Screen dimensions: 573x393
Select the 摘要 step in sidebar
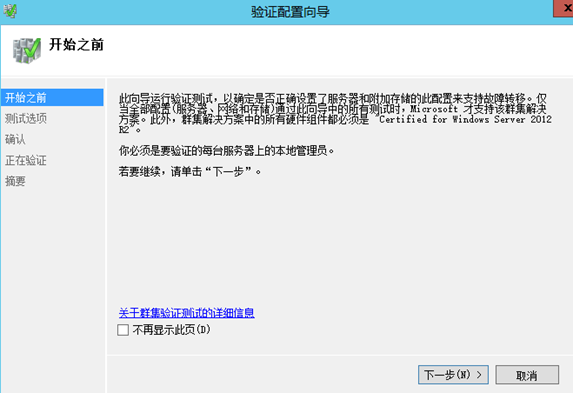(15, 181)
